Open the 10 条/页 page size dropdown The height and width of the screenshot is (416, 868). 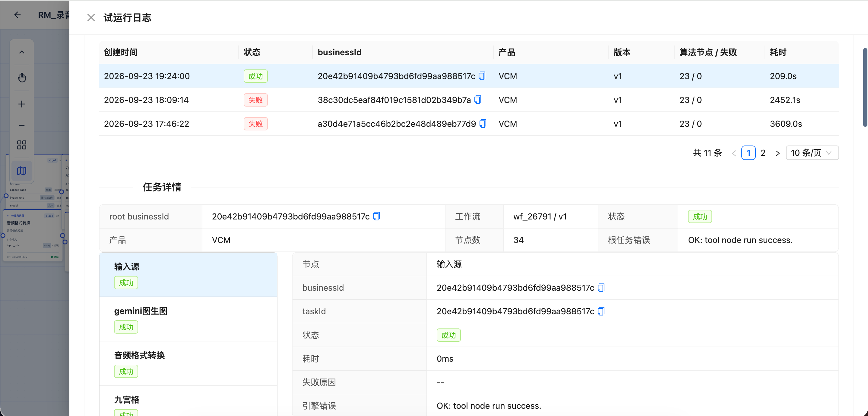[x=812, y=153]
